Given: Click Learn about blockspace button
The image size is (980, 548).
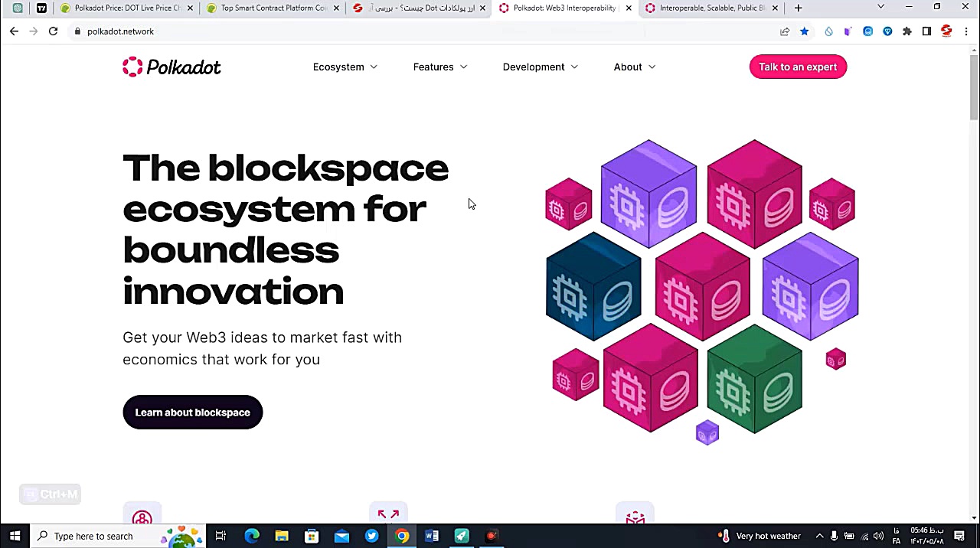Looking at the screenshot, I should tap(192, 413).
